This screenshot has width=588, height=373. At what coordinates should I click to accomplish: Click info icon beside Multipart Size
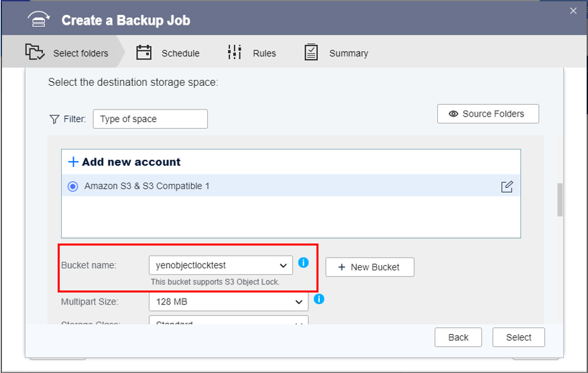coord(319,299)
